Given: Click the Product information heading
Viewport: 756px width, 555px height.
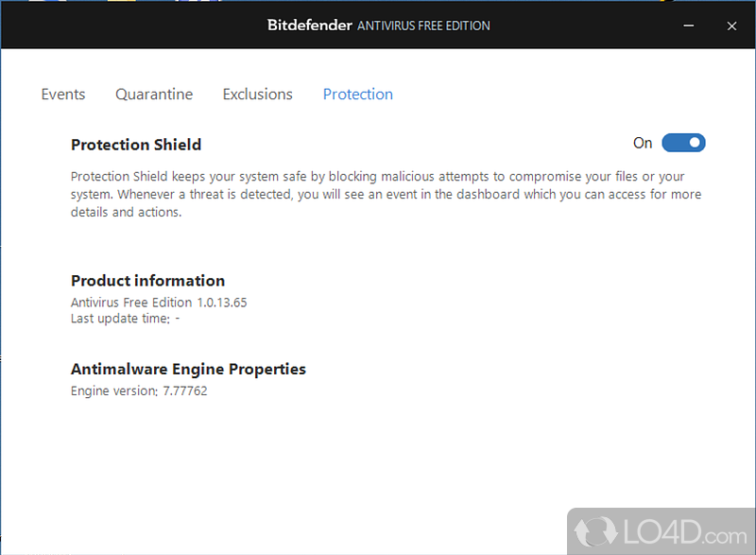Looking at the screenshot, I should coord(147,281).
